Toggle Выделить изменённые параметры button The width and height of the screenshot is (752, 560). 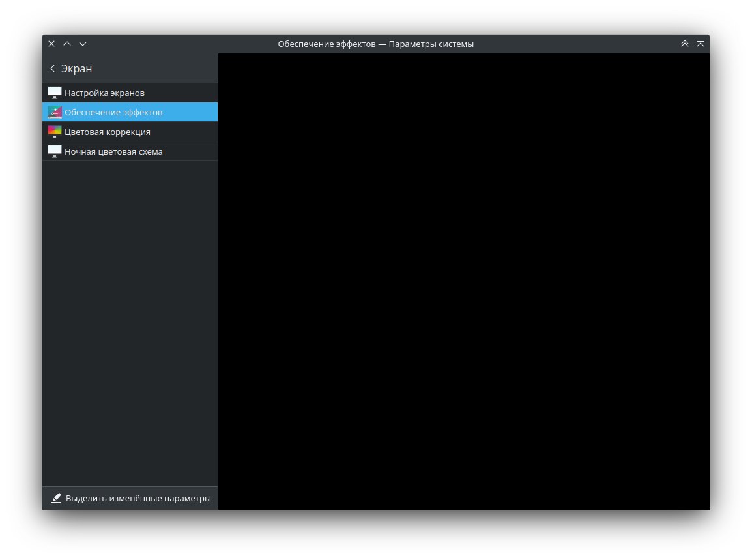click(130, 498)
